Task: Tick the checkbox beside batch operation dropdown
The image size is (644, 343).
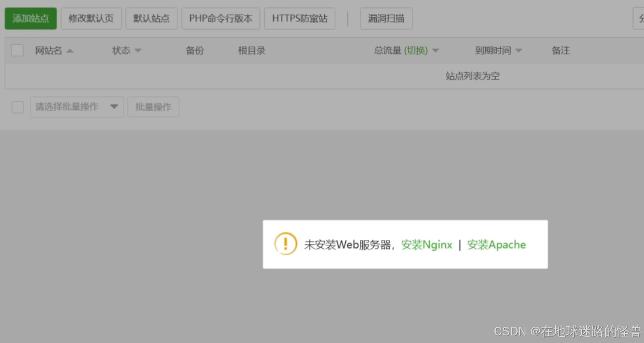Action: 18,107
